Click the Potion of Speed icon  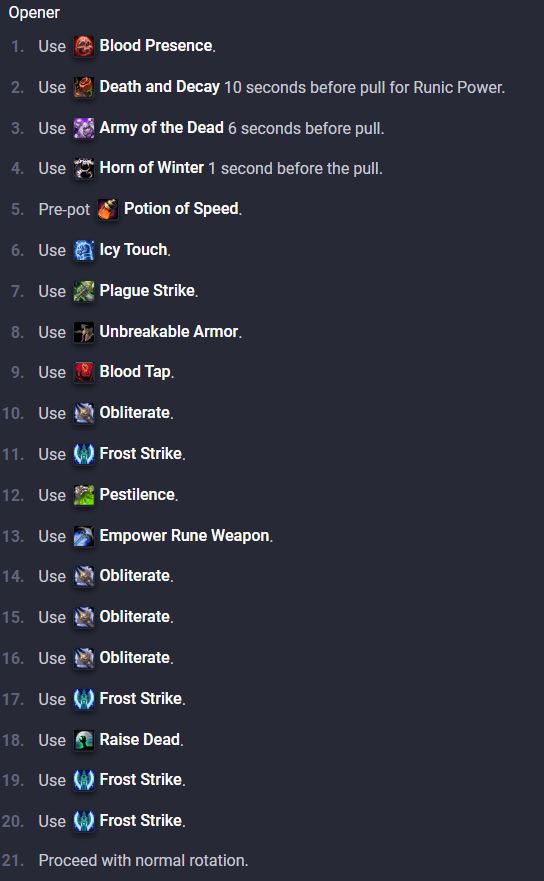(108, 209)
